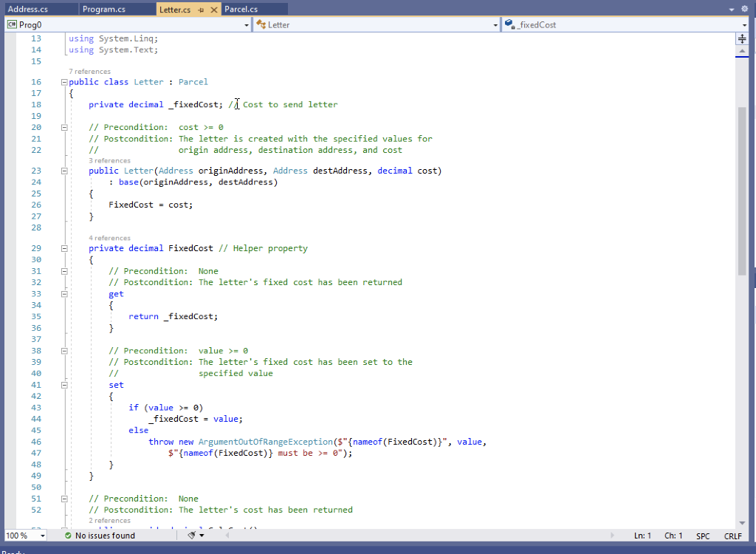Click the C# project icon beside Prog0

pos(12,24)
